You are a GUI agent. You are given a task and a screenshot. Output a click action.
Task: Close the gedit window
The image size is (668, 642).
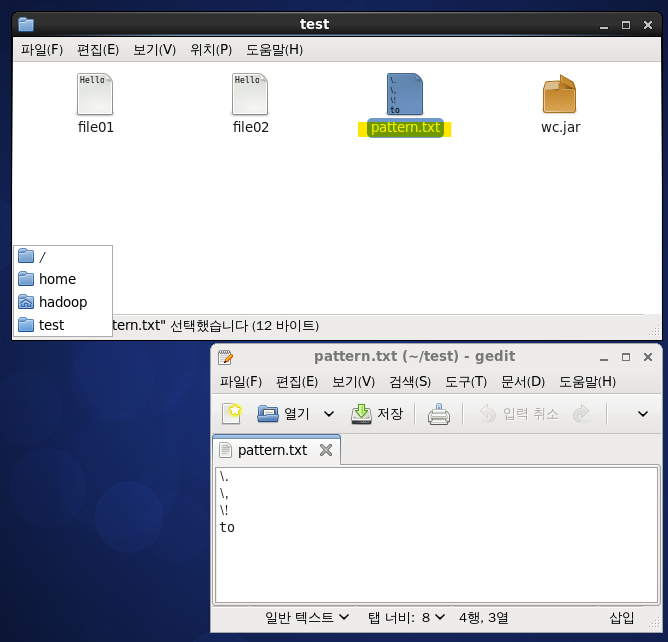click(x=648, y=357)
